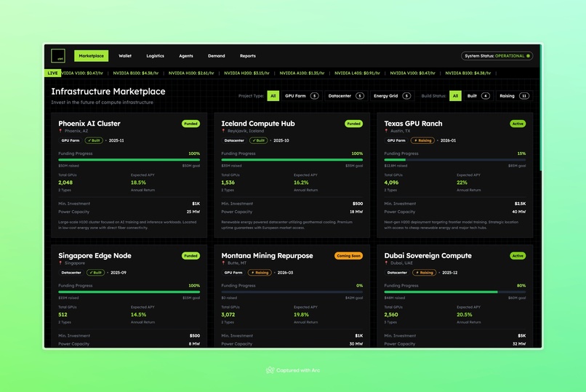This screenshot has height=392, width=586.
Task: Open the Demand tab
Action: [217, 56]
